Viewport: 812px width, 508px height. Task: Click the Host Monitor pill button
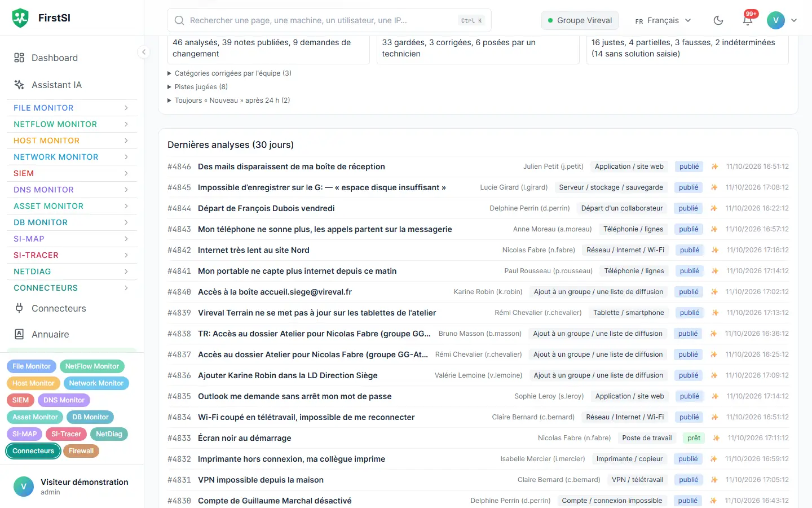pyautogui.click(x=33, y=383)
